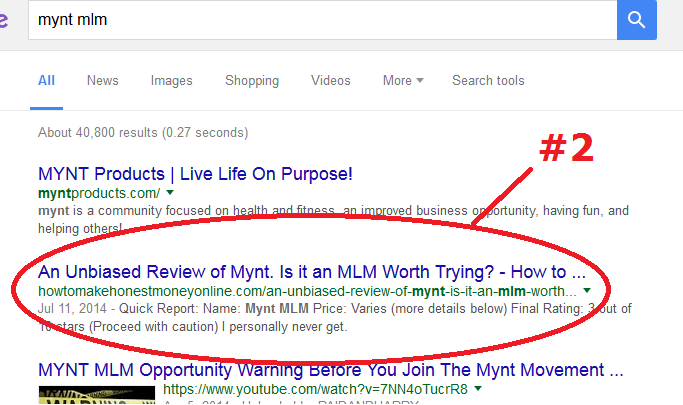
Task: Open 'An Unbiased Review of Mynt' result link
Action: [x=312, y=272]
